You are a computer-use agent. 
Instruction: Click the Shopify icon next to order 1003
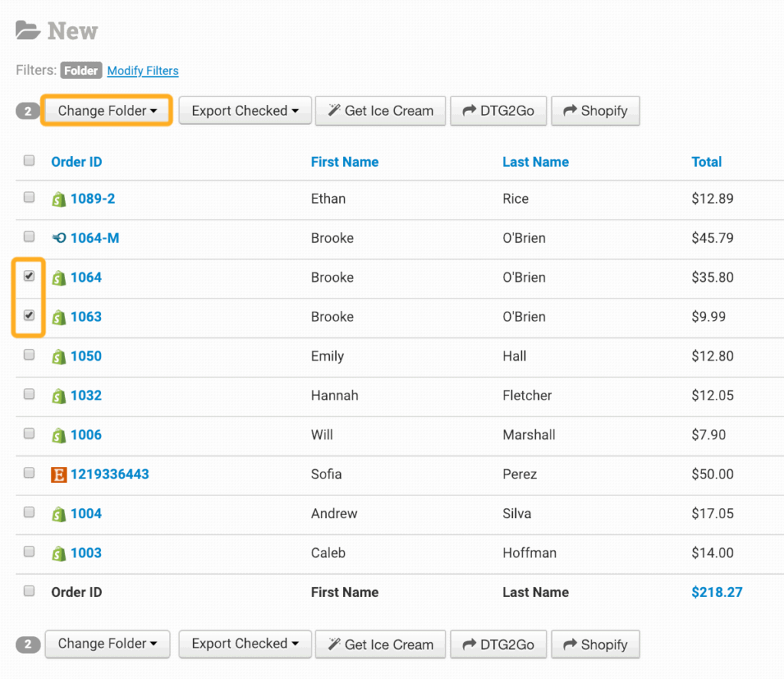[59, 553]
